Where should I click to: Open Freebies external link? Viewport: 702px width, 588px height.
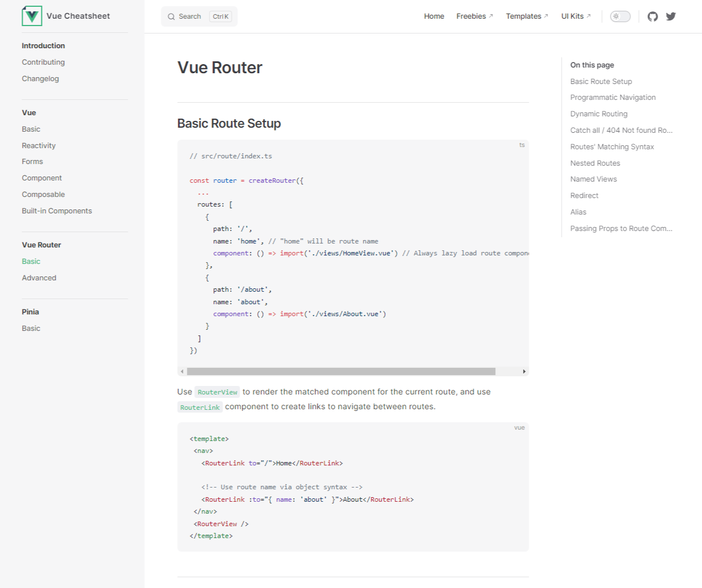(475, 16)
